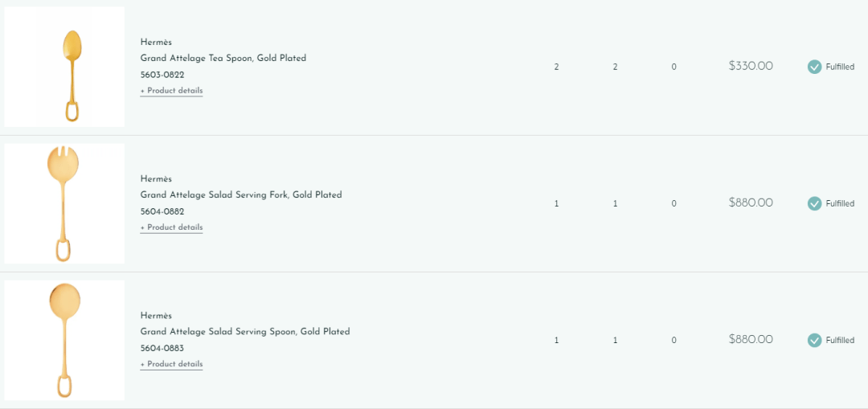Click SKU 5604-0883
Image resolution: width=868 pixels, height=409 pixels.
[162, 348]
